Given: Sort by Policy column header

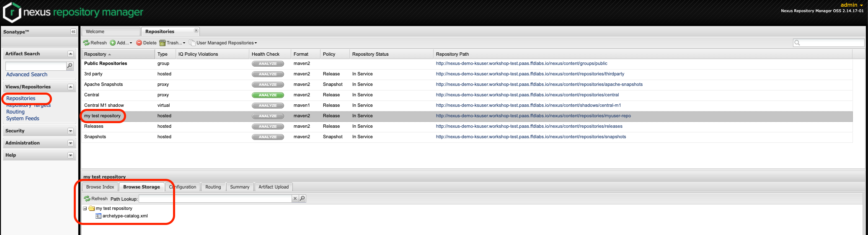Looking at the screenshot, I should pyautogui.click(x=335, y=54).
